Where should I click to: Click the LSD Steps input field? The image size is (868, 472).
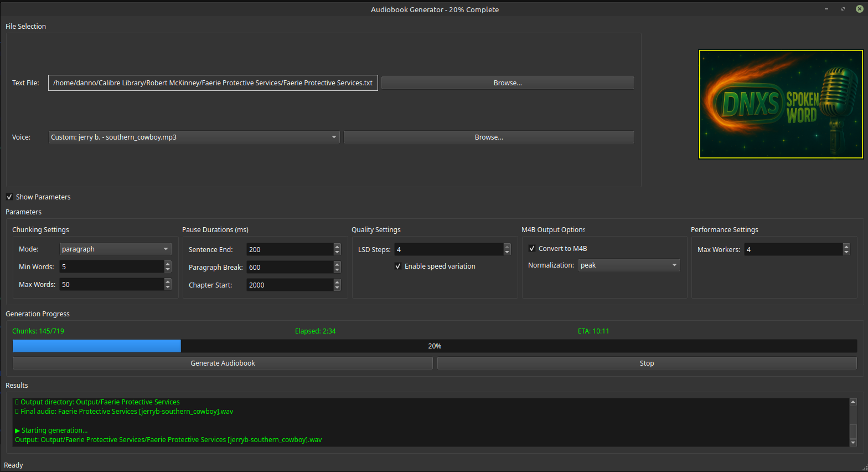tap(449, 250)
